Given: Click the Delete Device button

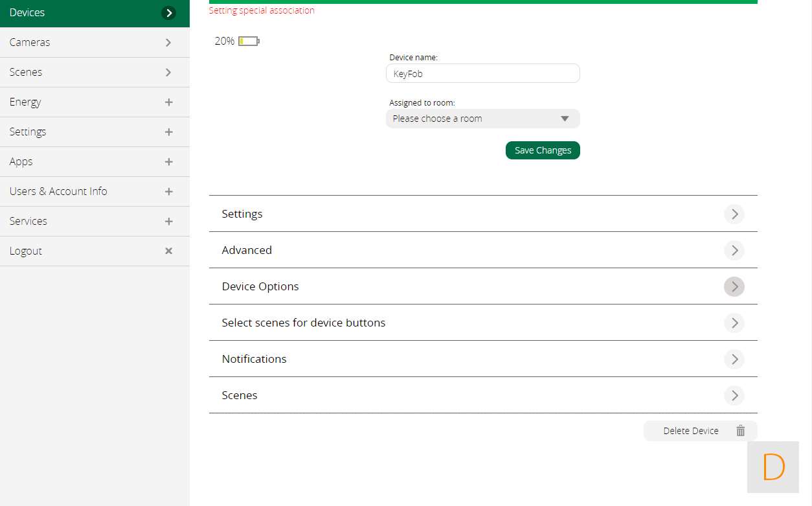Looking at the screenshot, I should [691, 431].
